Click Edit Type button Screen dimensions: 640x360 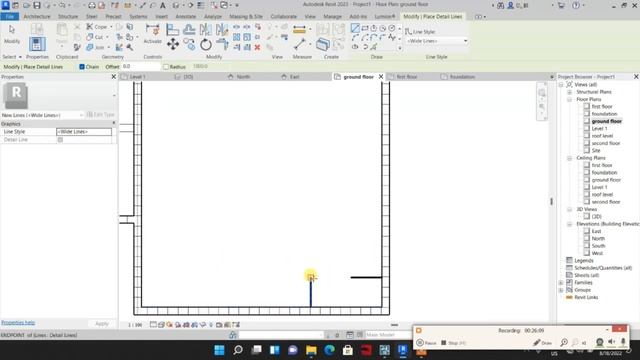[x=100, y=115]
